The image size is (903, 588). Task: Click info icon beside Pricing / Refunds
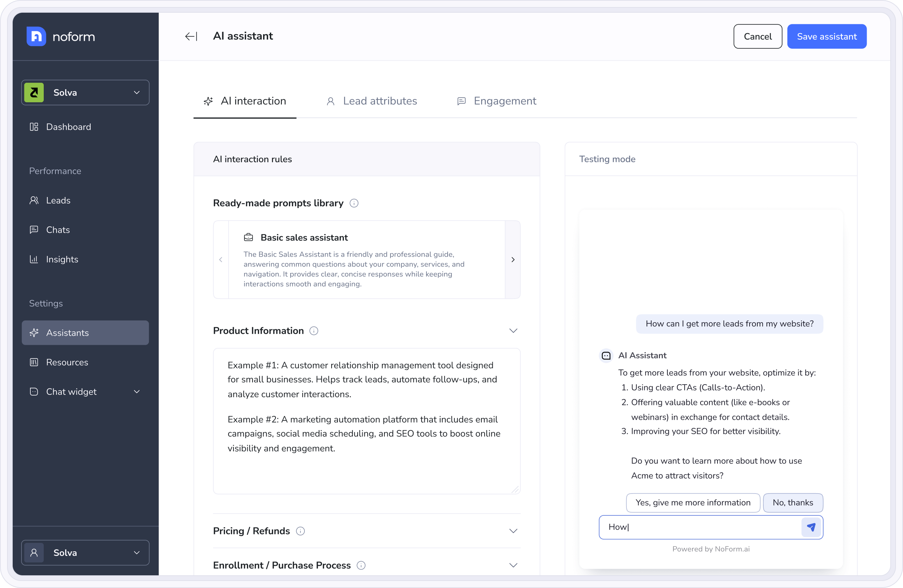(300, 531)
